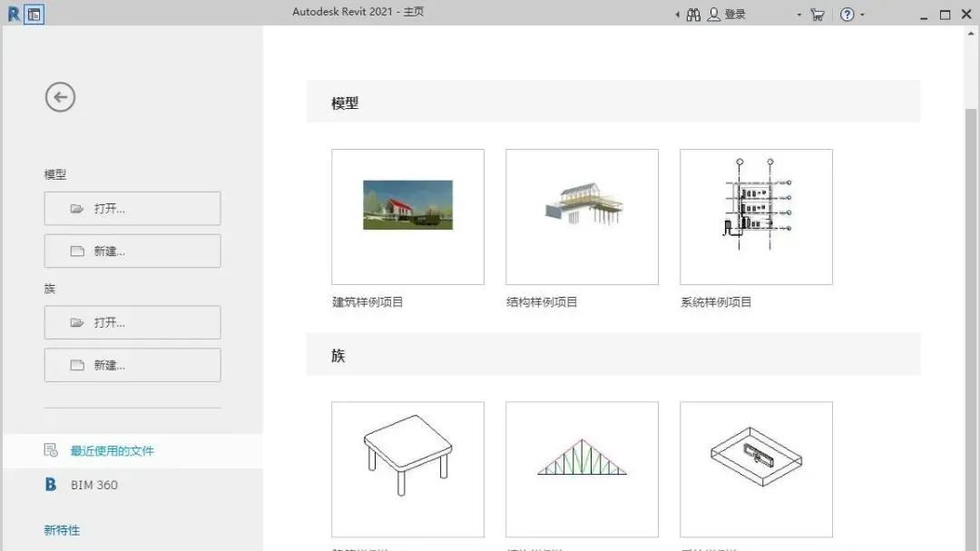Open the 新特性 link at bottom left
Viewport: 980px width, 551px height.
(62, 530)
